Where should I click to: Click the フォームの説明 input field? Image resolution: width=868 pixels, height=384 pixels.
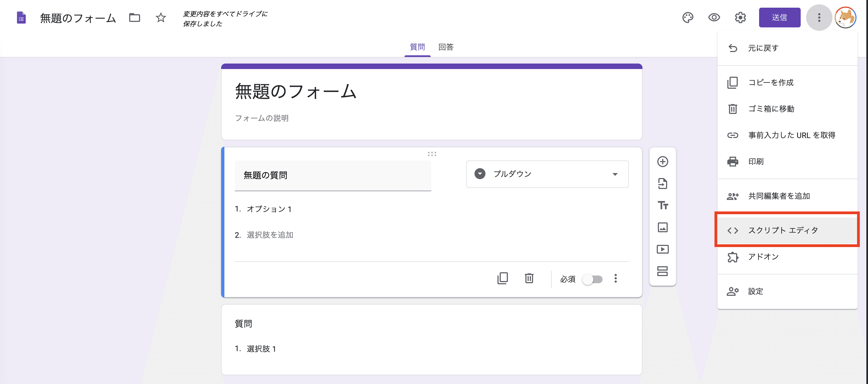pos(262,118)
